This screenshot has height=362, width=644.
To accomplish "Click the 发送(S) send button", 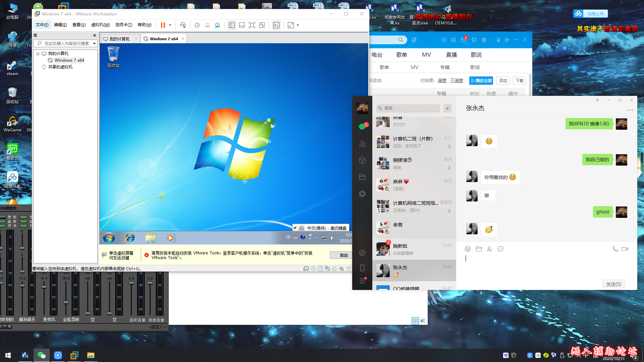I will 613,284.
